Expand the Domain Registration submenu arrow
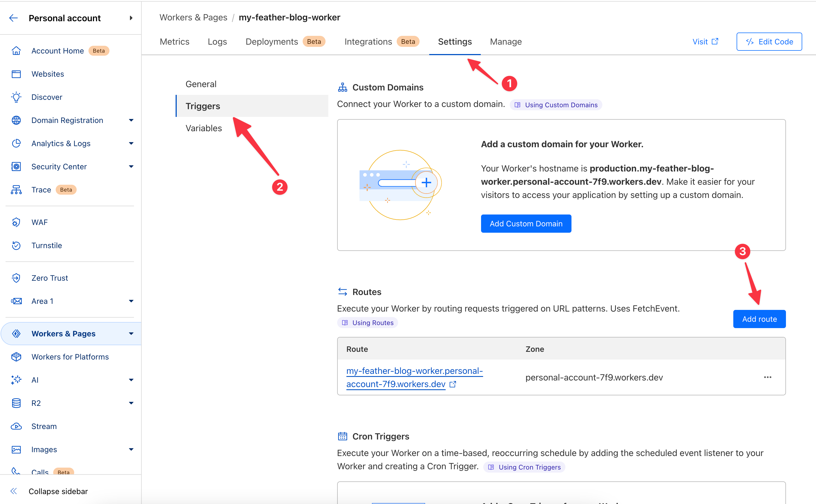 pyautogui.click(x=131, y=120)
